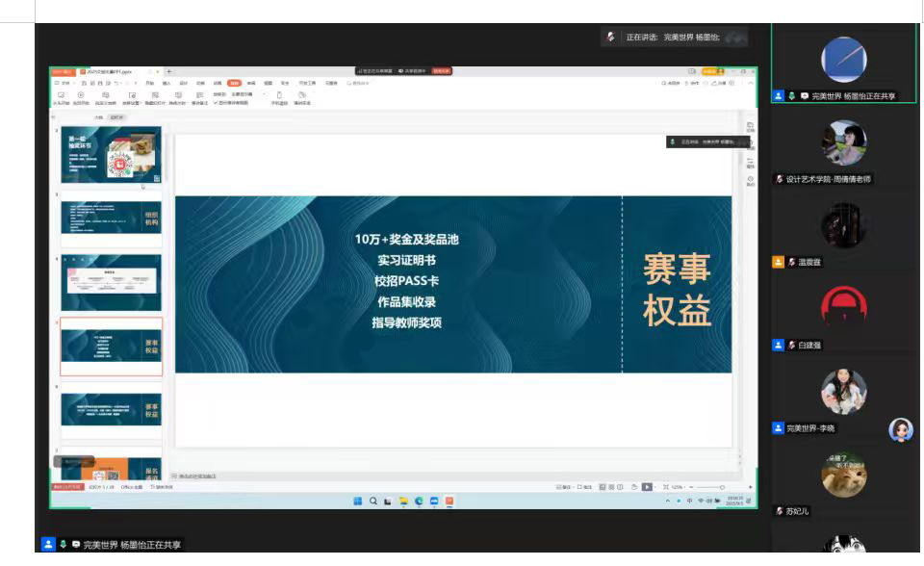924x566 pixels.
Task: Toggle the display presenter view checkbox
Action: [x=216, y=102]
